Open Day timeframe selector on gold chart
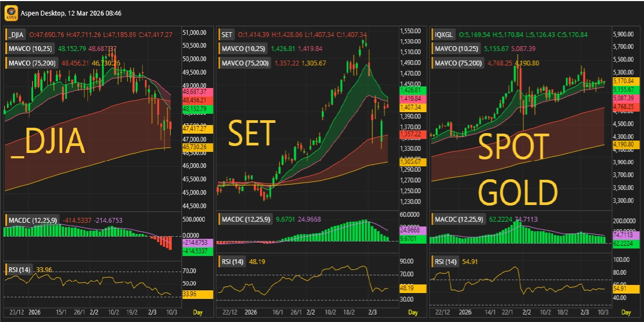This screenshot has height=322, width=644. coord(626,312)
